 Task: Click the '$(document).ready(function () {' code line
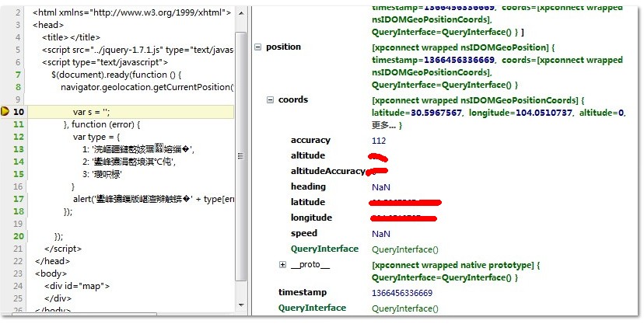pyautogui.click(x=116, y=75)
